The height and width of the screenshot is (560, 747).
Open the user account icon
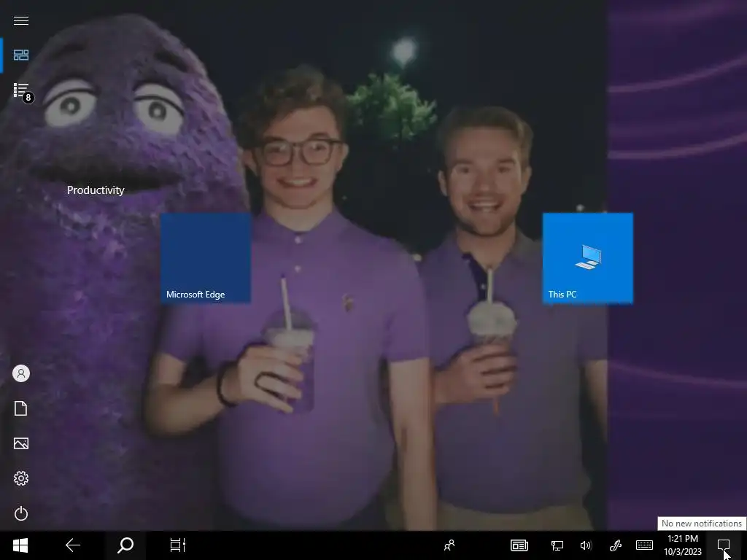[21, 373]
